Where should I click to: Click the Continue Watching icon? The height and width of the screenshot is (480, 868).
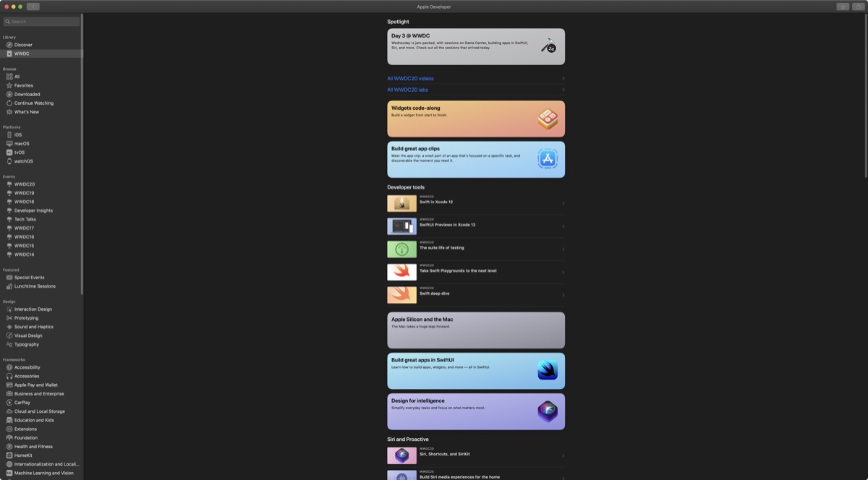[x=9, y=103]
